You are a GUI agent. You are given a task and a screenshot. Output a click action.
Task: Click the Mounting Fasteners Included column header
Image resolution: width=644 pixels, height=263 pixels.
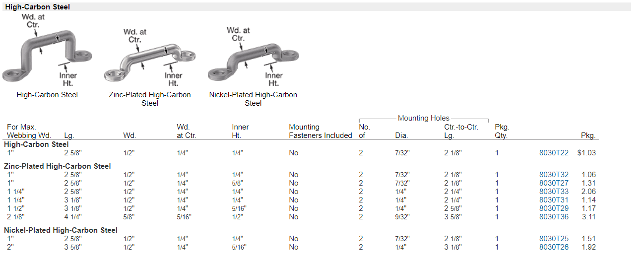321,131
